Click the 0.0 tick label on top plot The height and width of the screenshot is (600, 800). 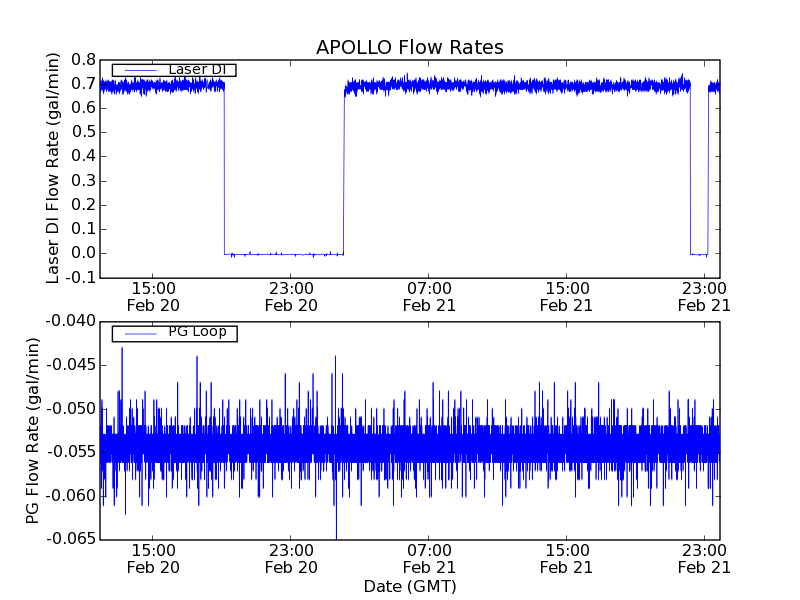pyautogui.click(x=84, y=253)
